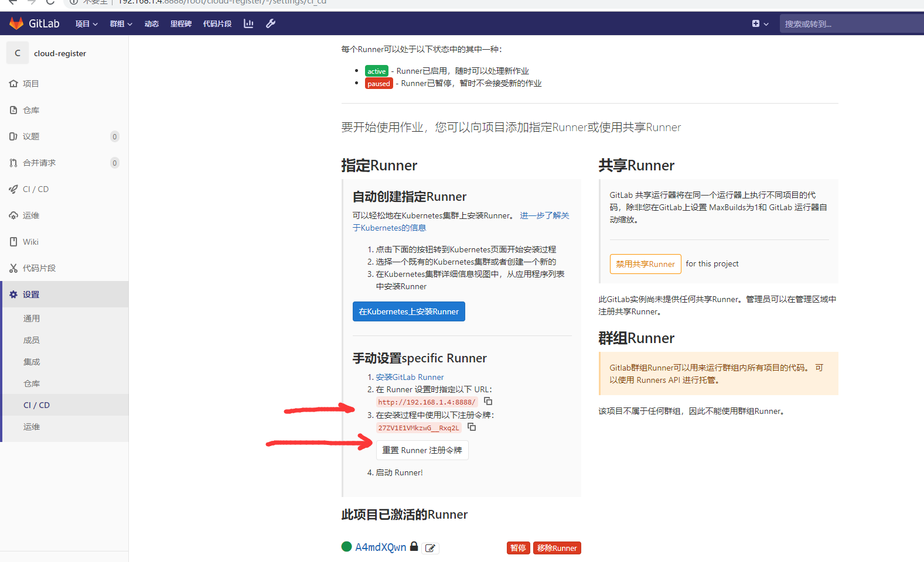Click the 合并请求 merge request icon
The image size is (924, 562).
click(13, 163)
